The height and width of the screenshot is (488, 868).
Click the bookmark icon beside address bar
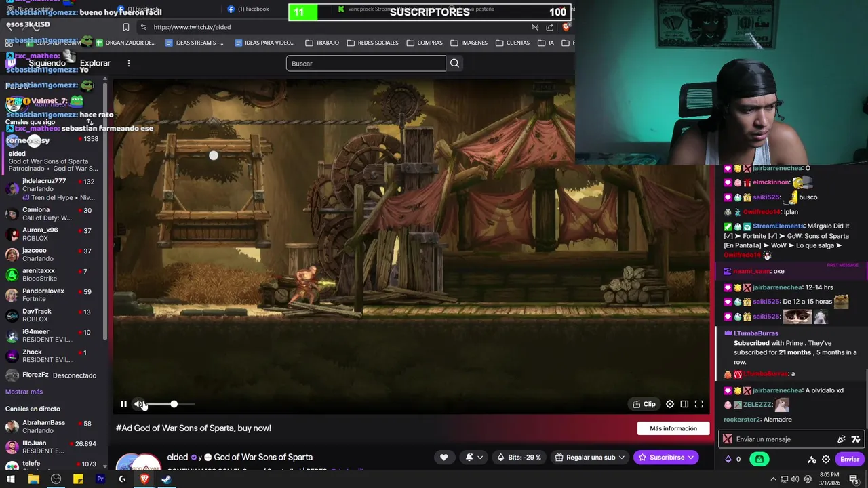click(x=125, y=27)
